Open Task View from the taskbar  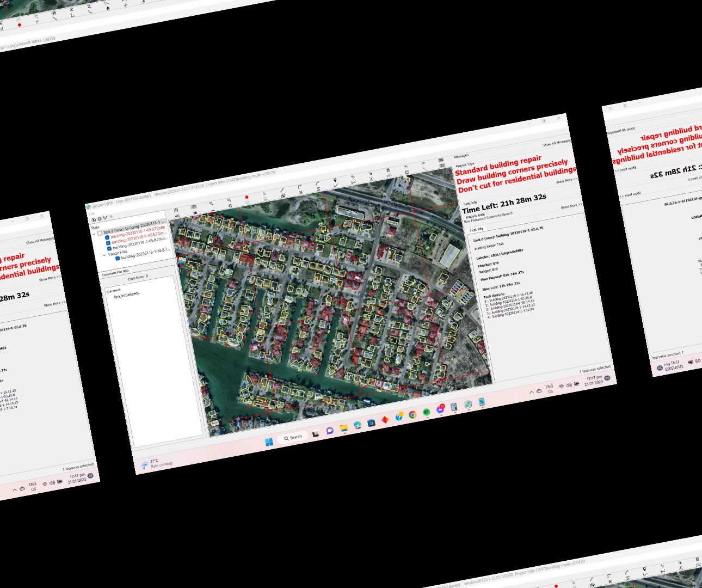click(316, 433)
